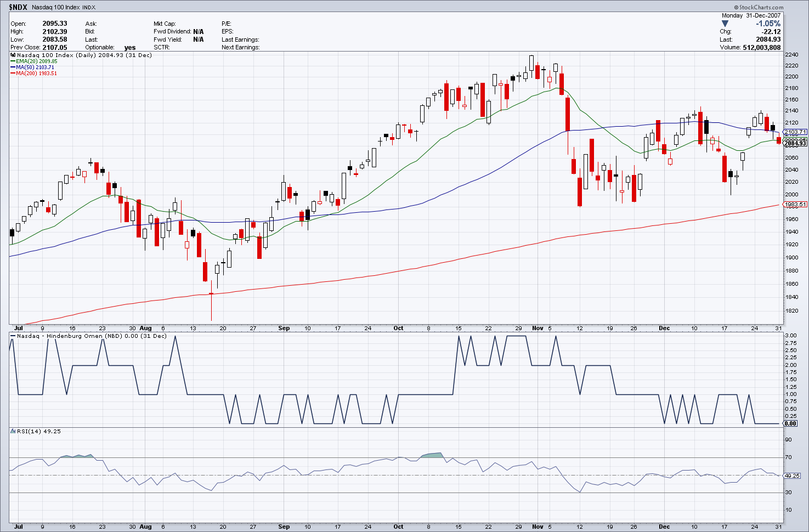This screenshot has height=532, width=809.
Task: Click 'Dec' on the bottom date axis
Action: (664, 527)
